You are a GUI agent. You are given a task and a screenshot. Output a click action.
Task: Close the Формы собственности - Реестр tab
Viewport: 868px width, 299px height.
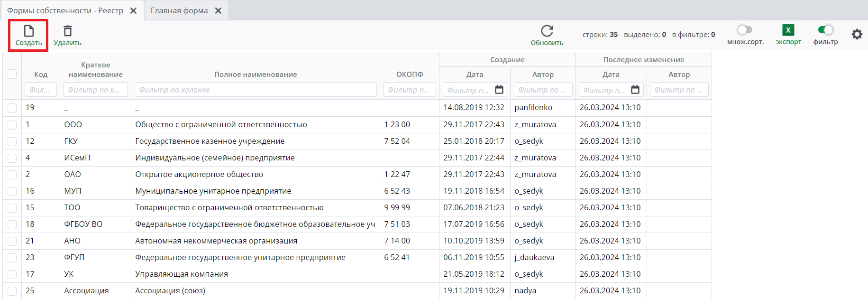coord(134,10)
